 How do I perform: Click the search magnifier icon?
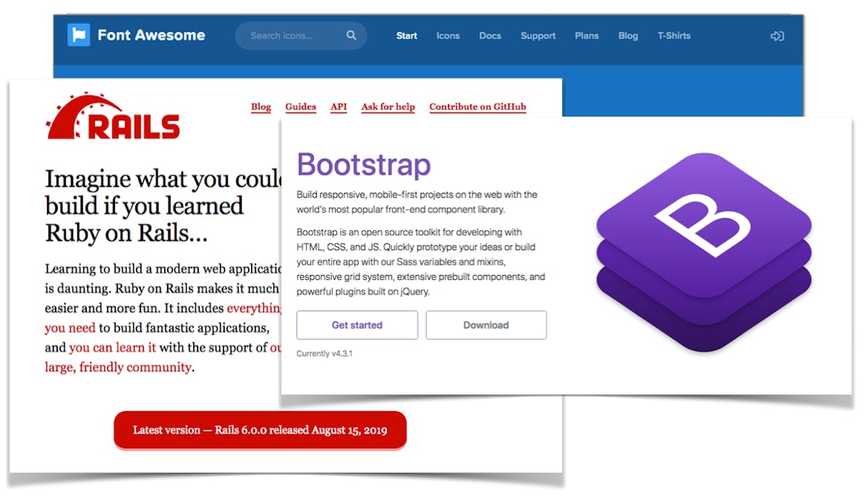pos(351,35)
